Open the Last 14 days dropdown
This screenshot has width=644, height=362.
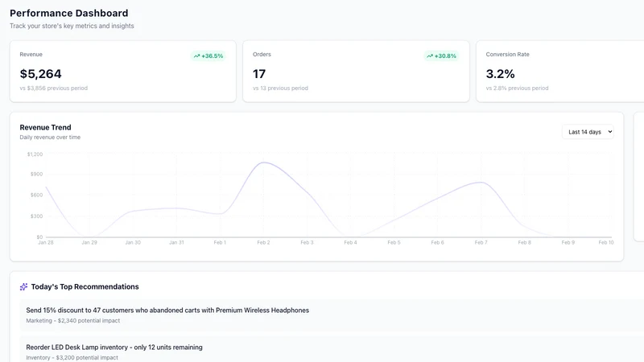tap(588, 132)
